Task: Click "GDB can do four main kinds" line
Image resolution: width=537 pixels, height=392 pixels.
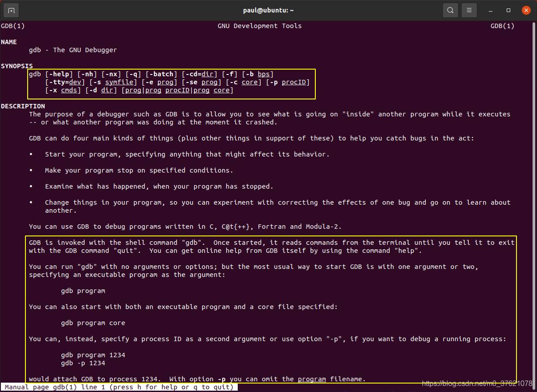Action: (252, 138)
